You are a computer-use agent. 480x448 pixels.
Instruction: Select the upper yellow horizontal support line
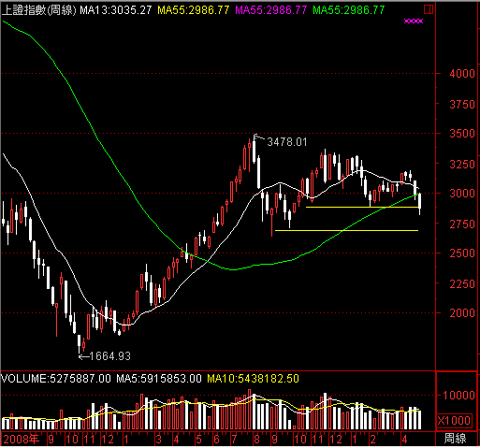pos(362,207)
